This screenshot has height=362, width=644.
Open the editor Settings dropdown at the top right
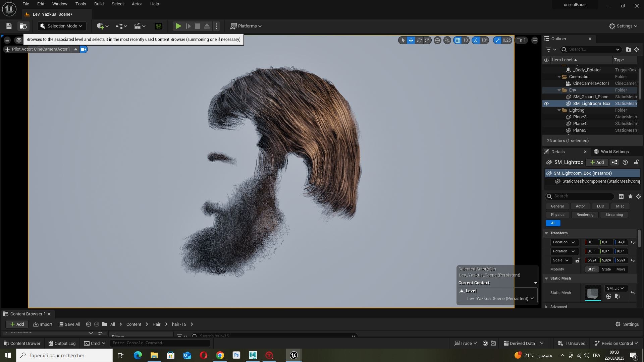pos(623,26)
